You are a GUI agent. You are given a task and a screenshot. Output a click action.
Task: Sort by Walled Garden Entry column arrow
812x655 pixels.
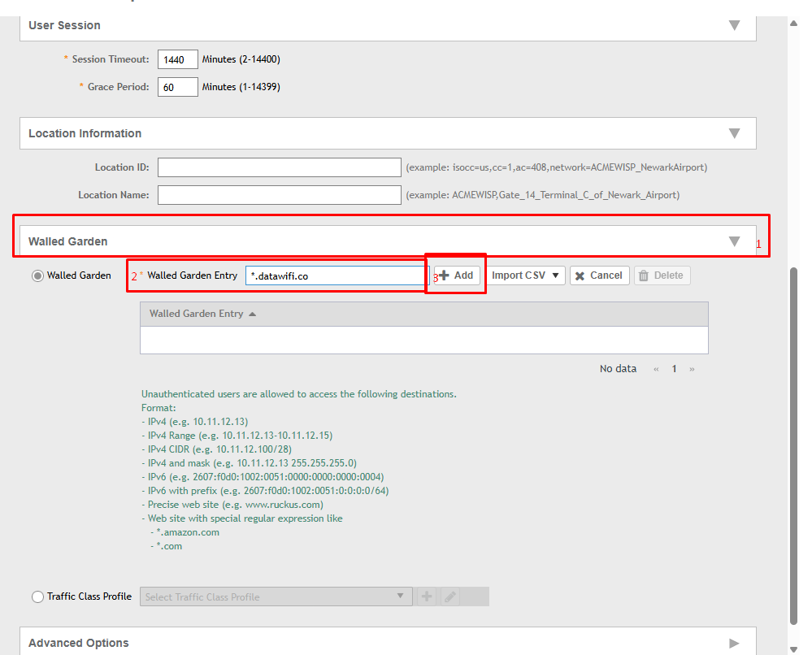pos(252,314)
